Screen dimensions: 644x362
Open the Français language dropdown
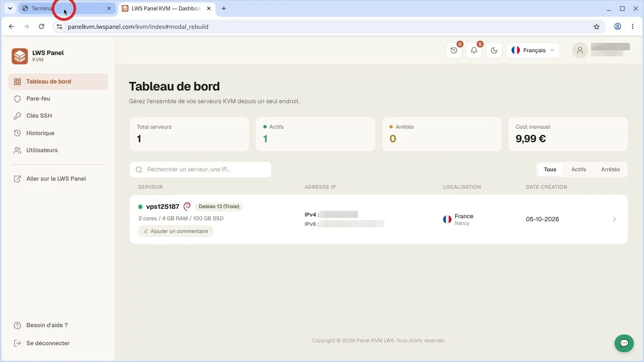pyautogui.click(x=533, y=50)
